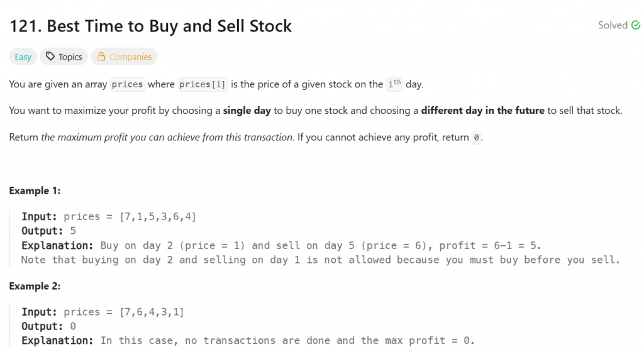644x349 pixels.
Task: Click bold text different day in the future
Action: tap(482, 111)
